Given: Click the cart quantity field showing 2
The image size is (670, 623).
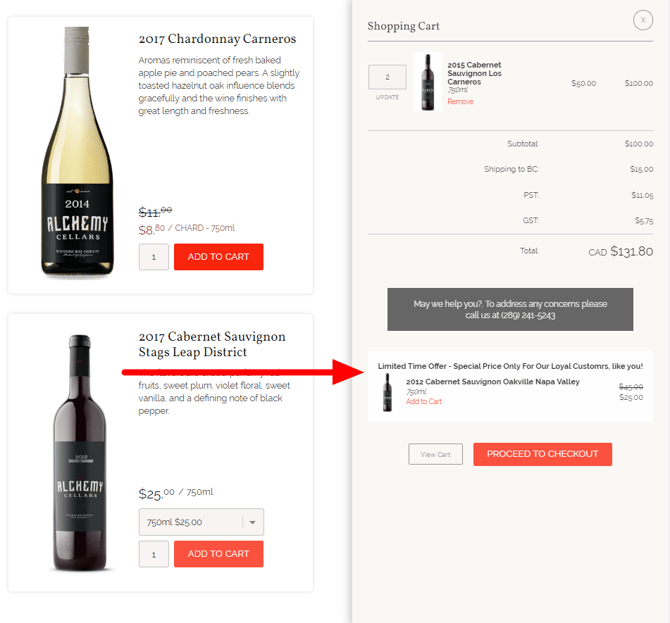Looking at the screenshot, I should (387, 77).
